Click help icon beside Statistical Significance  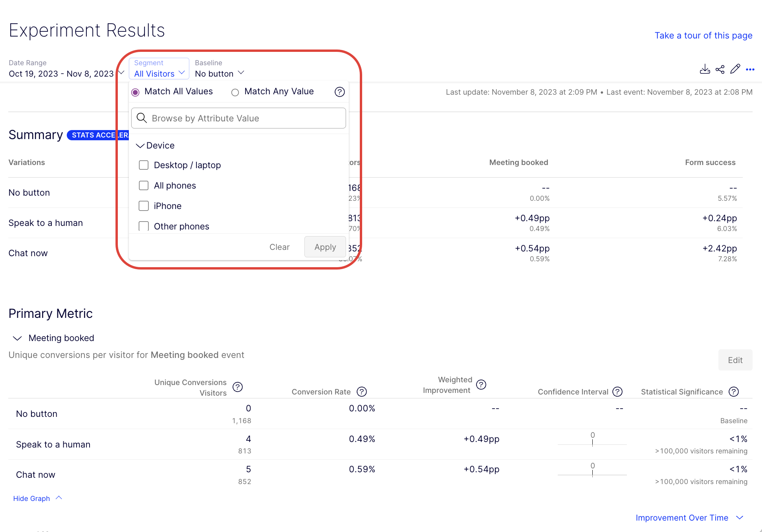coord(733,392)
